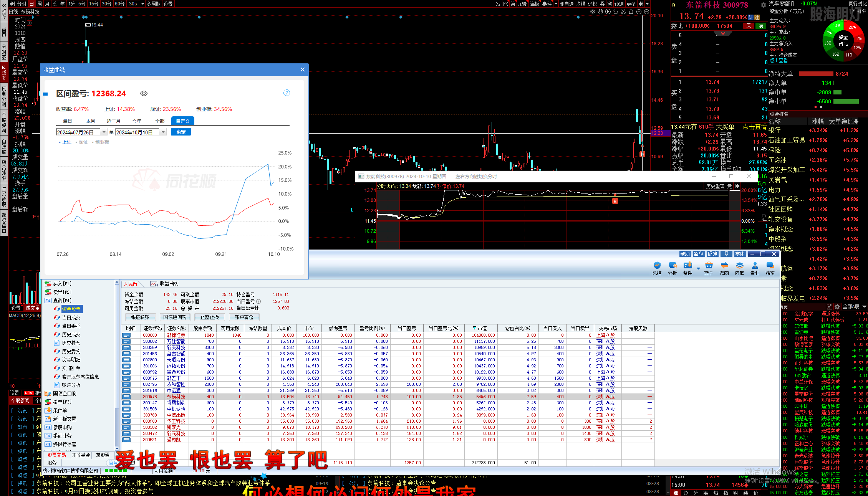Click 点击查看 link under 主力持仓成本
Image resolution: width=868 pixels, height=496 pixels.
click(x=779, y=60)
